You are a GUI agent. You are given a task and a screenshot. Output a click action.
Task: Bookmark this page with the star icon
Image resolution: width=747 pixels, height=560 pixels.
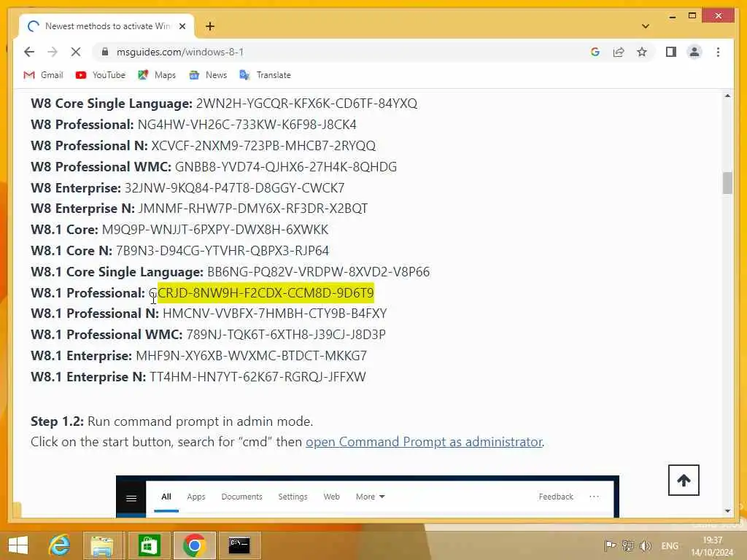642,52
